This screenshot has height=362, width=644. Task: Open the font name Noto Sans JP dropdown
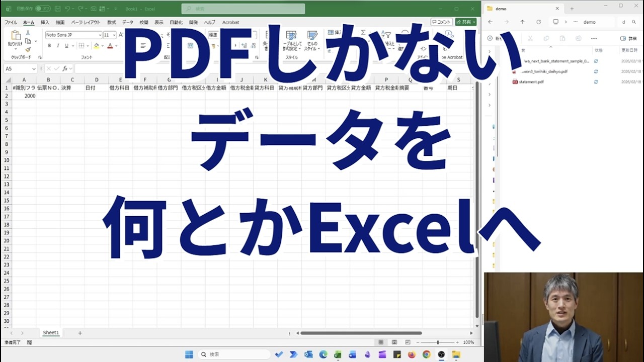100,35
